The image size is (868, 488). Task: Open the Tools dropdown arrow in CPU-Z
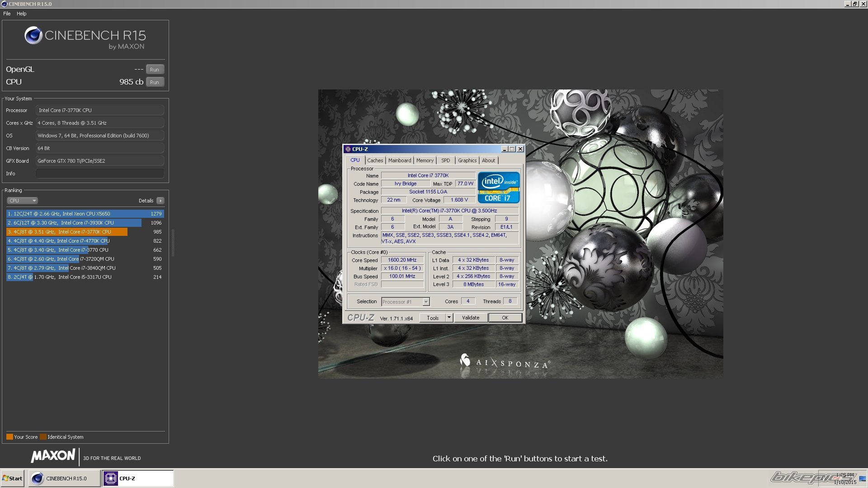[x=449, y=318]
